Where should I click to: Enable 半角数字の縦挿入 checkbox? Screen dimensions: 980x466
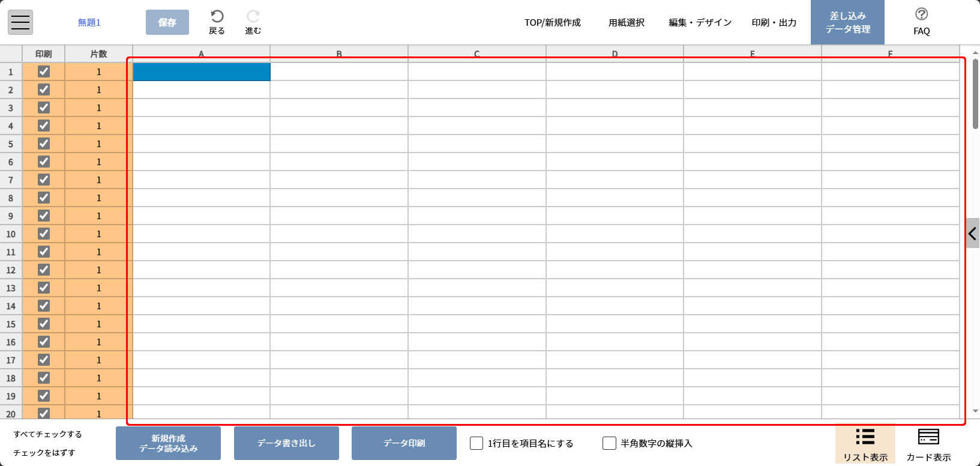[x=609, y=443]
